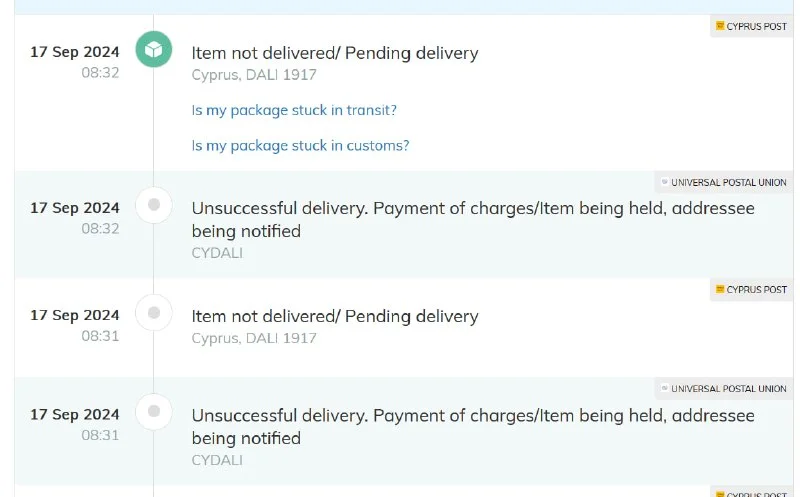
Task: Click the timeline dot for the 08:31 unsuccessful delivery
Action: click(x=154, y=411)
